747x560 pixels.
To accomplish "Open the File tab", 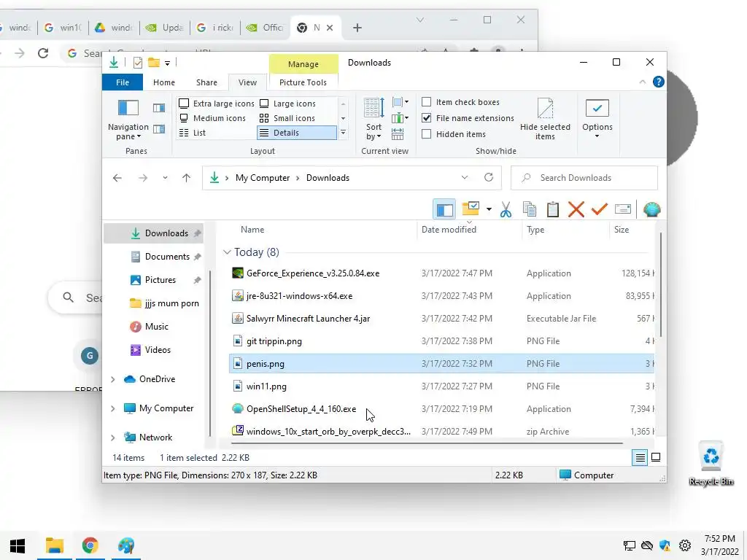I will click(x=123, y=82).
